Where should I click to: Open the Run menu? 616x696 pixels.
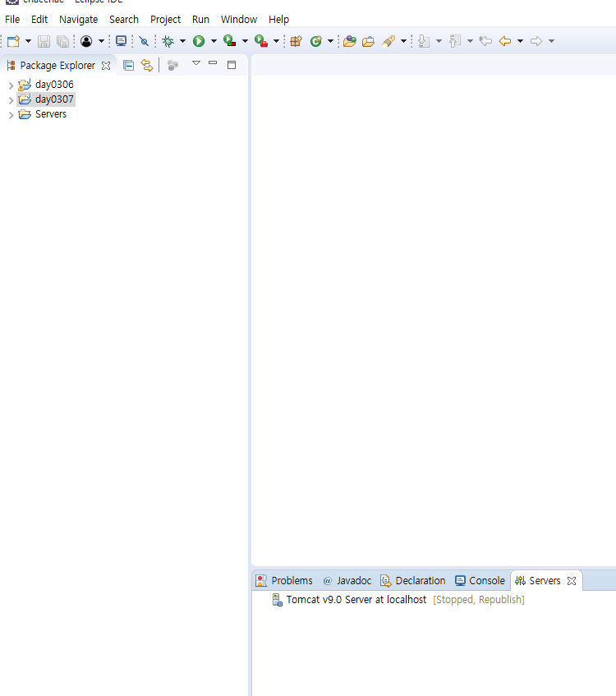coord(200,20)
